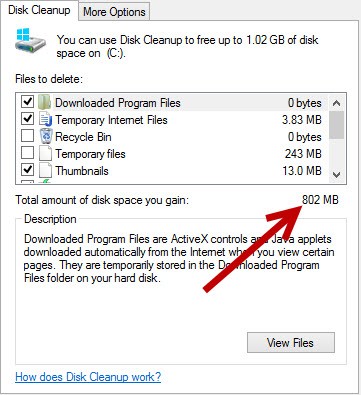This screenshot has width=361, height=395.
Task: Click the Temporary files document icon
Action: [x=45, y=153]
